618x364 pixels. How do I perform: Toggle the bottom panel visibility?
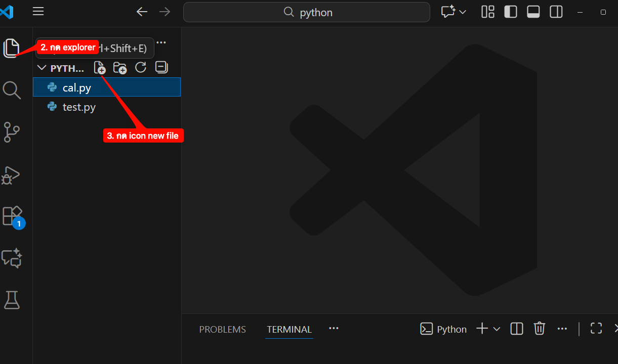[533, 12]
